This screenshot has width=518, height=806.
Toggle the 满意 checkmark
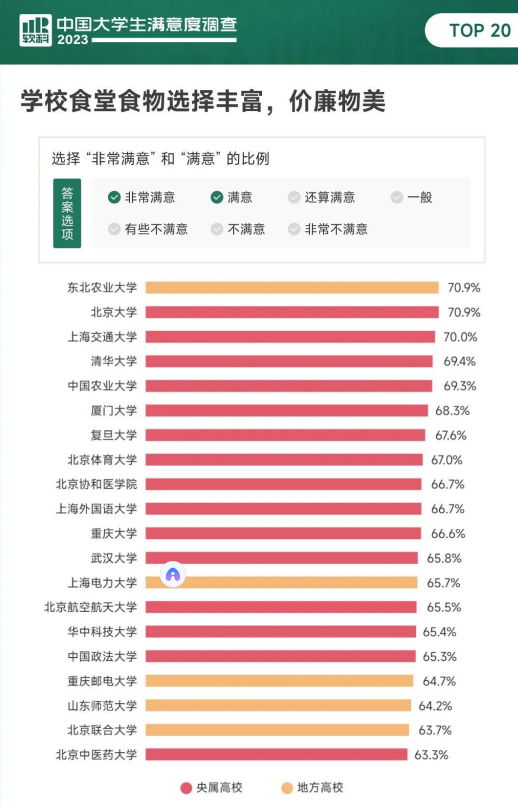217,197
